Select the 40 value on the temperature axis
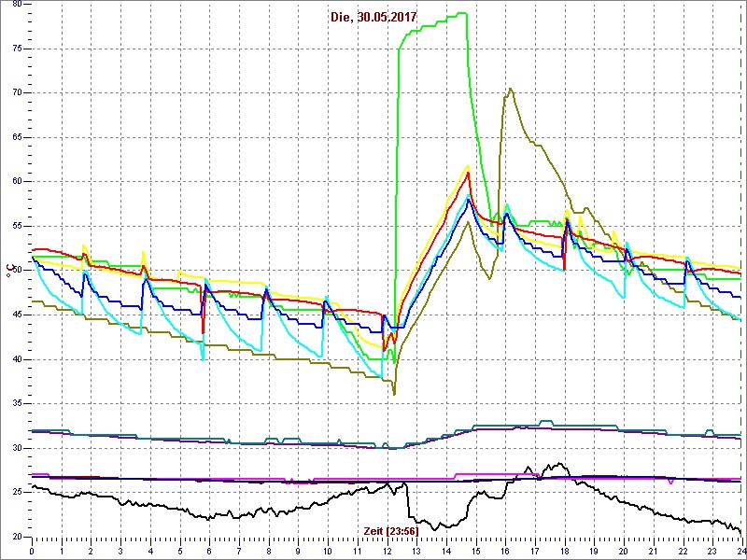Screen dimensions: 747x560 tap(19, 359)
